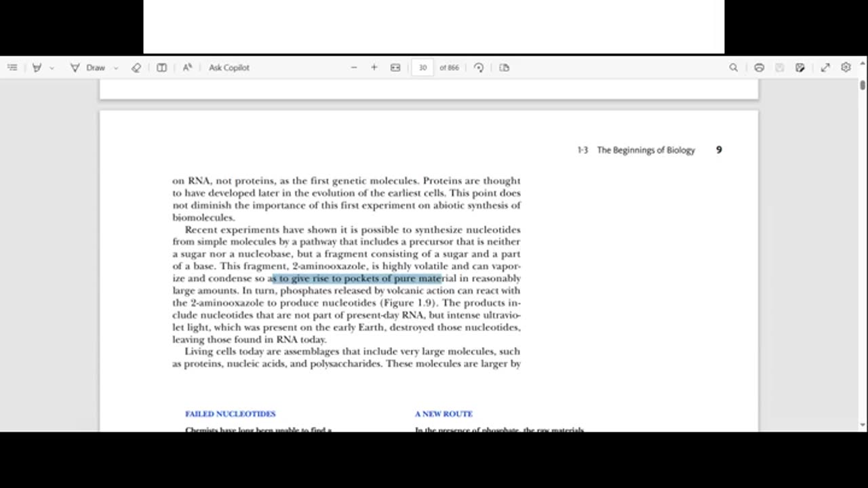The width and height of the screenshot is (868, 488).
Task: Click the word 'biomolecules.' ending the first paragraph
Action: (x=203, y=218)
